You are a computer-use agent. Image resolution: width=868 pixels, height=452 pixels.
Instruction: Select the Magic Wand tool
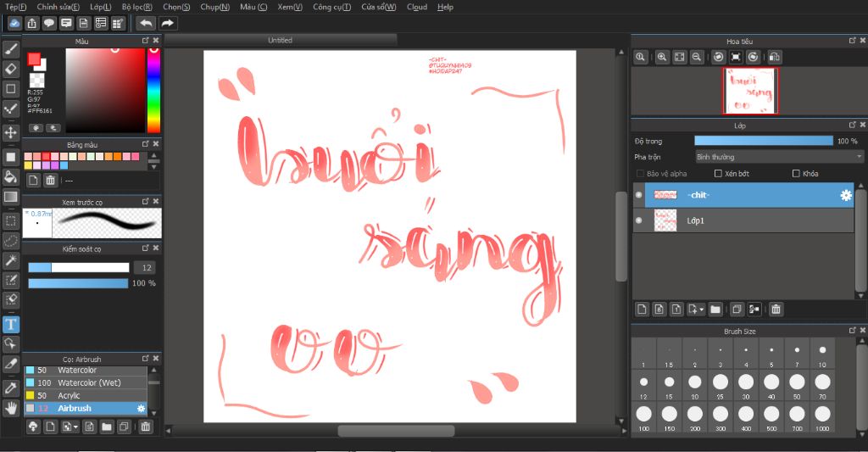click(x=10, y=260)
